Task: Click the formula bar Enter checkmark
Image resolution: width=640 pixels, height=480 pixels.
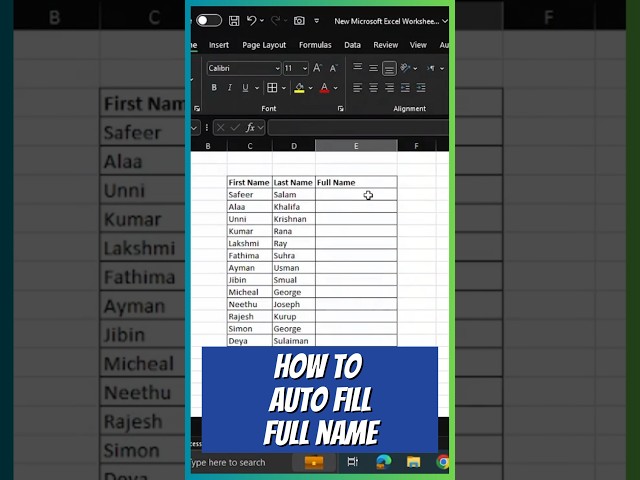Action: [x=235, y=128]
